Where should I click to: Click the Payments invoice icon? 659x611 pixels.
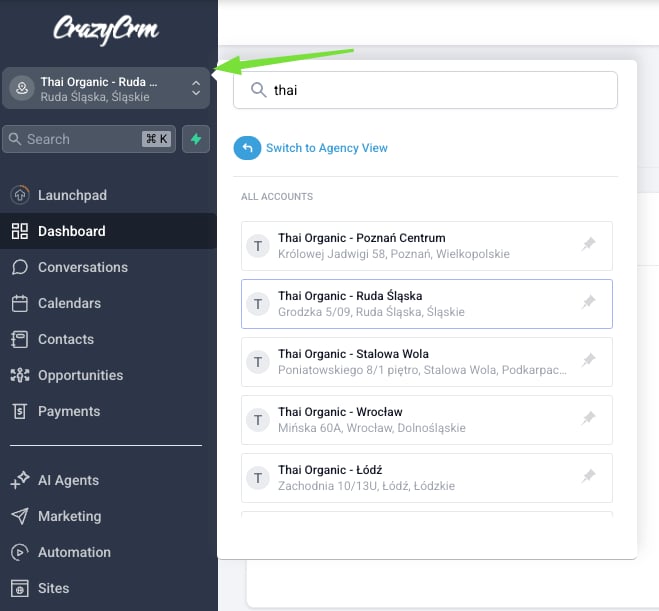20,411
